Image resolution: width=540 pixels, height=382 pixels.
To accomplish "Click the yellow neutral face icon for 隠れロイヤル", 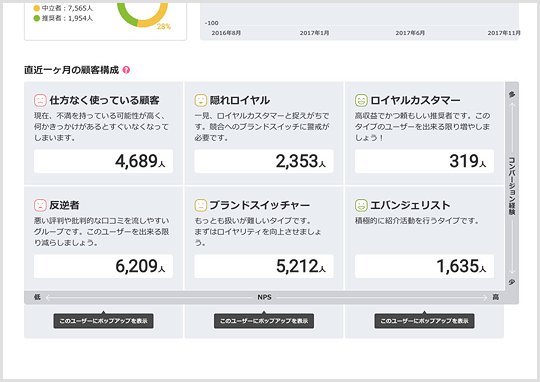I will [x=201, y=100].
